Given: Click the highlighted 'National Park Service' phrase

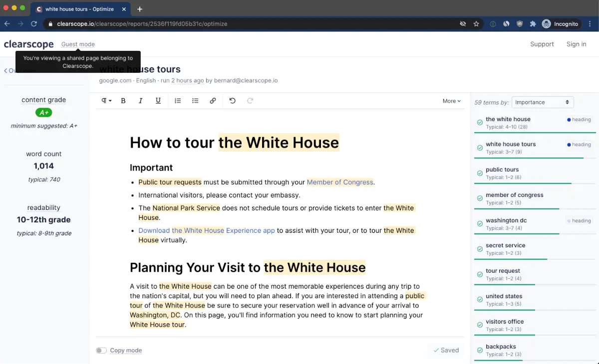Looking at the screenshot, I should (186, 208).
